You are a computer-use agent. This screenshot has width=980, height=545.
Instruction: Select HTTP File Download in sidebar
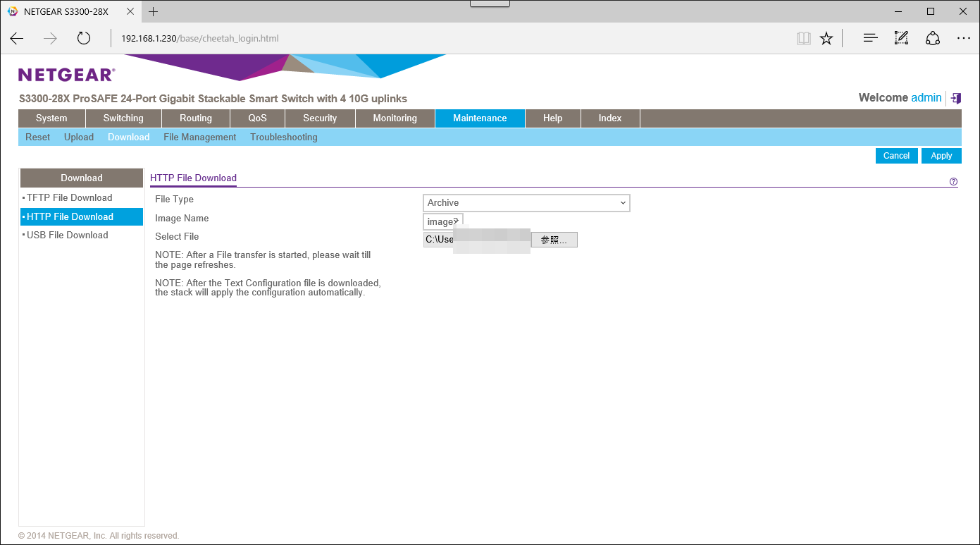[82, 216]
